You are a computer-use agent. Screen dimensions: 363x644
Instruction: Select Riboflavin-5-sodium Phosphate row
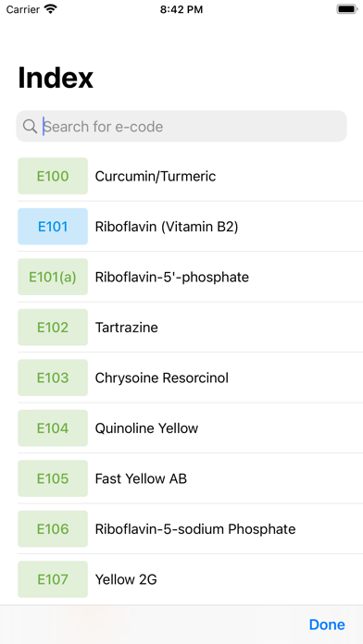point(191,528)
